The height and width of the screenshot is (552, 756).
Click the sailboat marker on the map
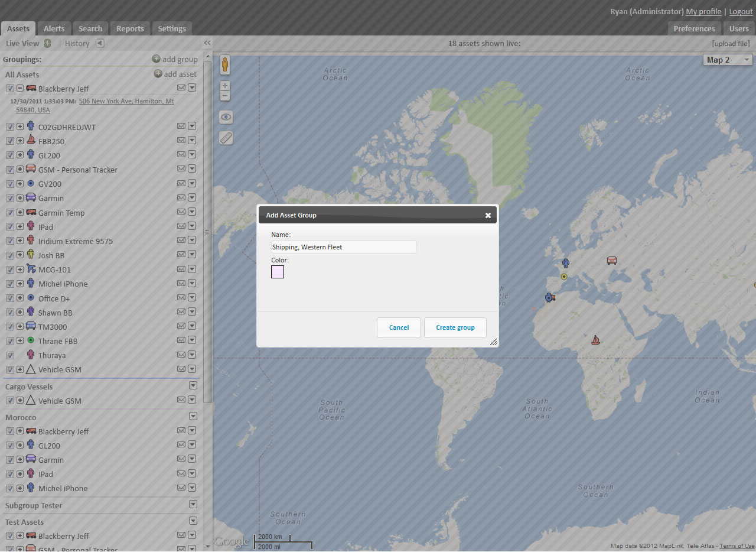click(595, 340)
